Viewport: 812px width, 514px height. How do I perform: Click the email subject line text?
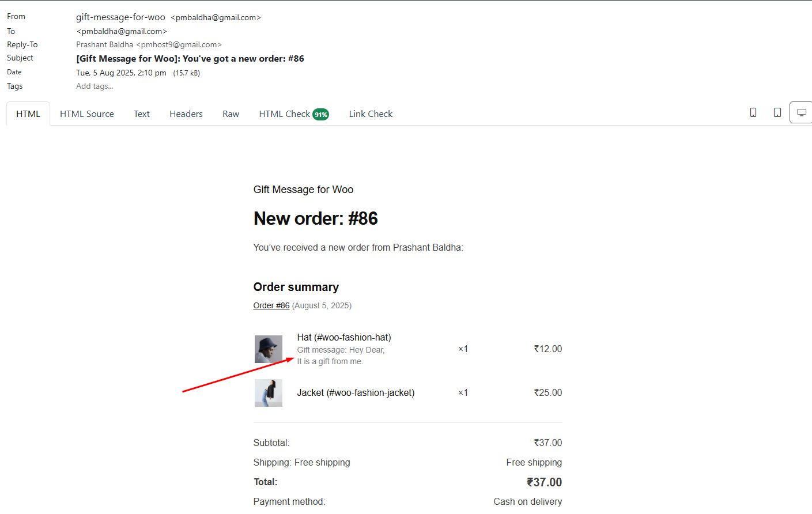[x=190, y=59]
